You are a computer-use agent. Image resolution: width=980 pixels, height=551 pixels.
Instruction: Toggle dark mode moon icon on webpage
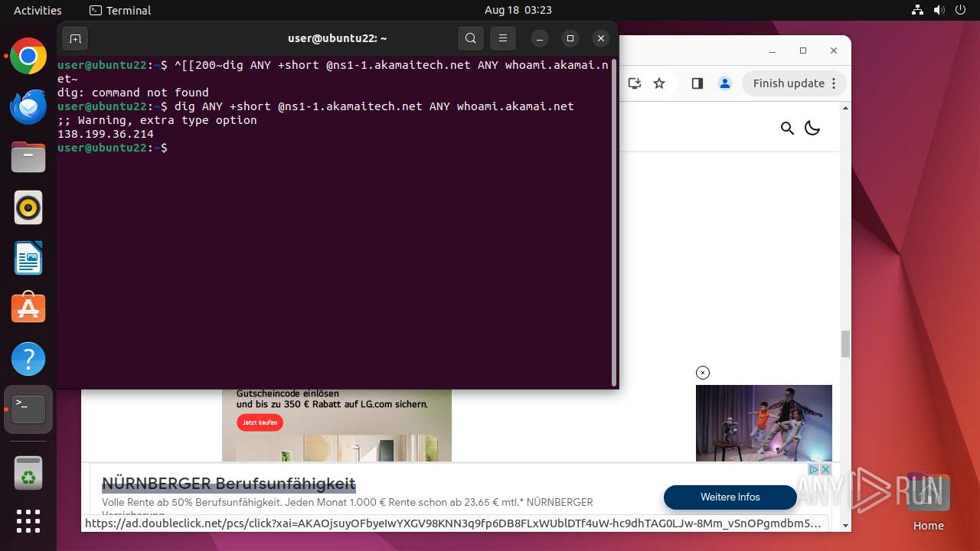(x=812, y=128)
